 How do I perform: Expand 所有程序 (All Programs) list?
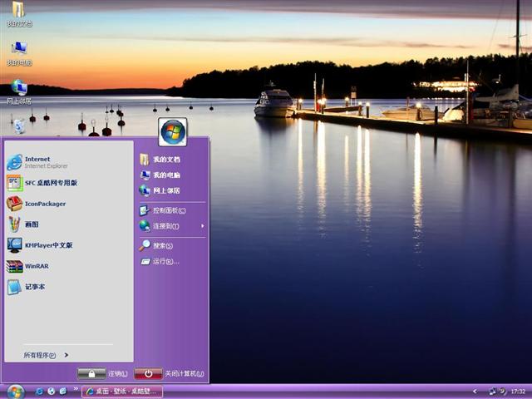(46, 355)
